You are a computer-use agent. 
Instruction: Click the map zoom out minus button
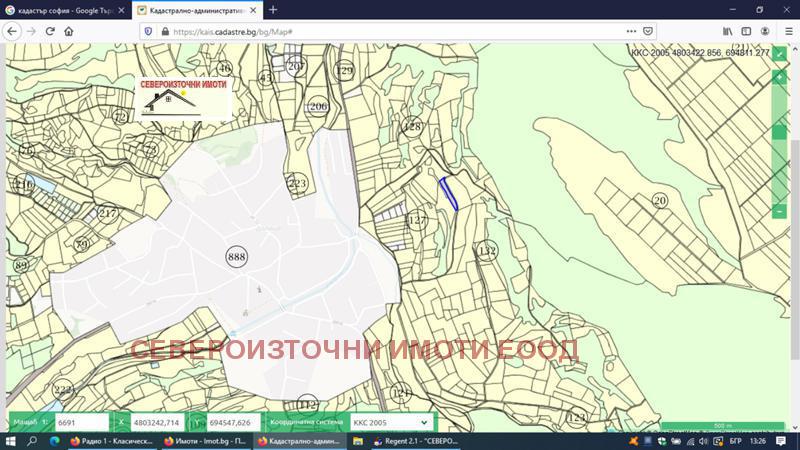[779, 211]
